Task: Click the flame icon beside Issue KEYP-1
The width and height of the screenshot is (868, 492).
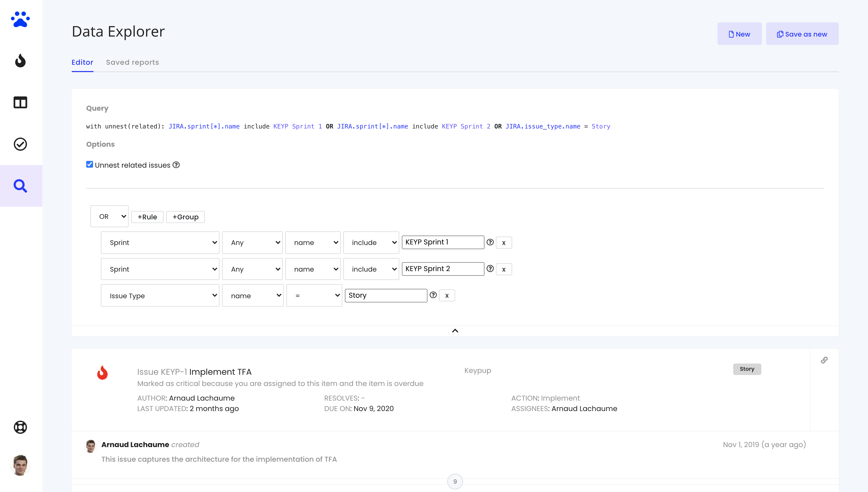Action: (103, 373)
